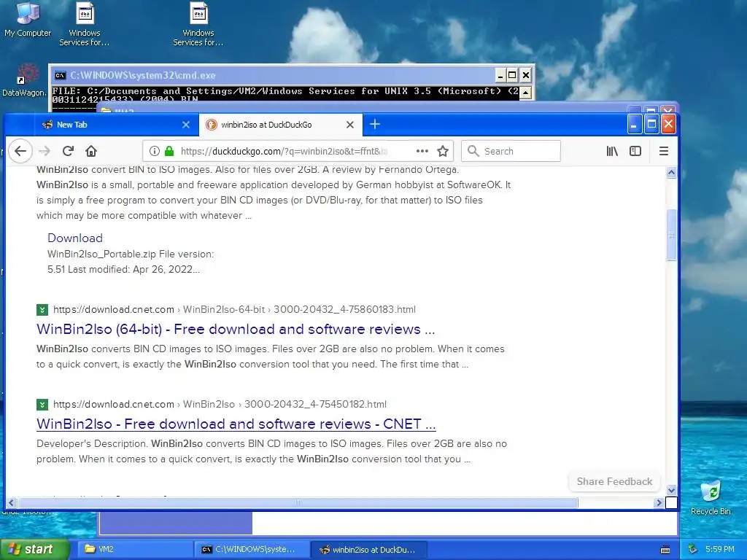This screenshot has height=560, width=747.
Task: Maximize the cmd.exe window
Action: coord(512,75)
